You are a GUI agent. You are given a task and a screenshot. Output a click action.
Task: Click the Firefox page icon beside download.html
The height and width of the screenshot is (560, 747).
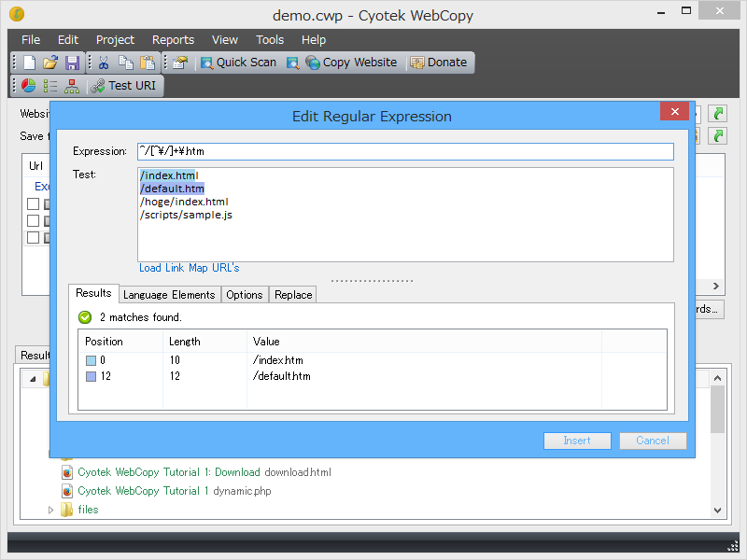pyautogui.click(x=67, y=472)
